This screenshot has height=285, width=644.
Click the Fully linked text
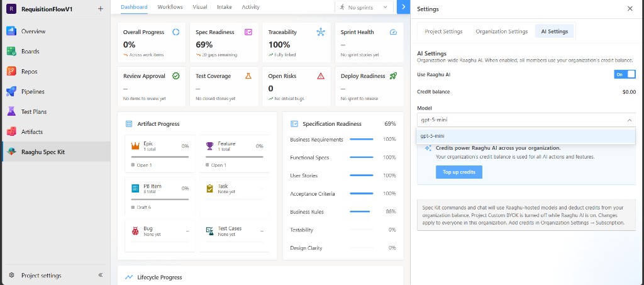(x=285, y=55)
